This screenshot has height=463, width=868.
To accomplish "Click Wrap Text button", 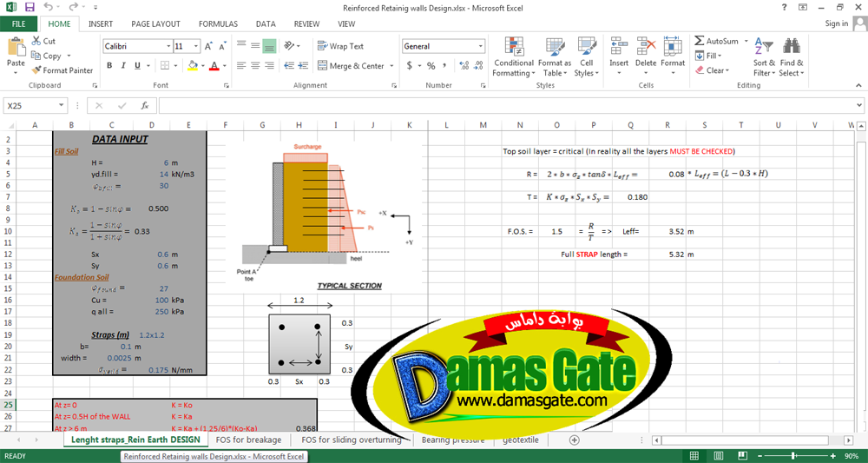I will click(341, 47).
